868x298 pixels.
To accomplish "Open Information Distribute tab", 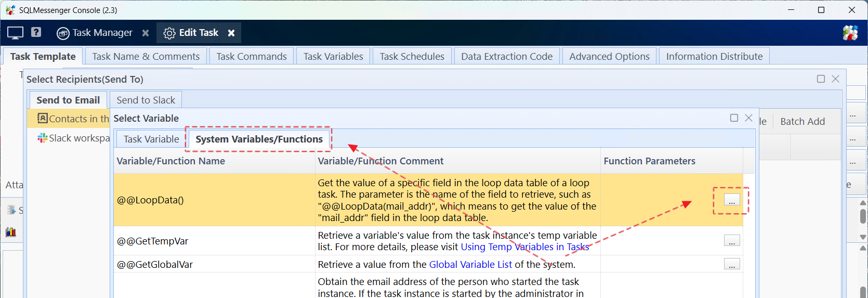I will point(714,56).
